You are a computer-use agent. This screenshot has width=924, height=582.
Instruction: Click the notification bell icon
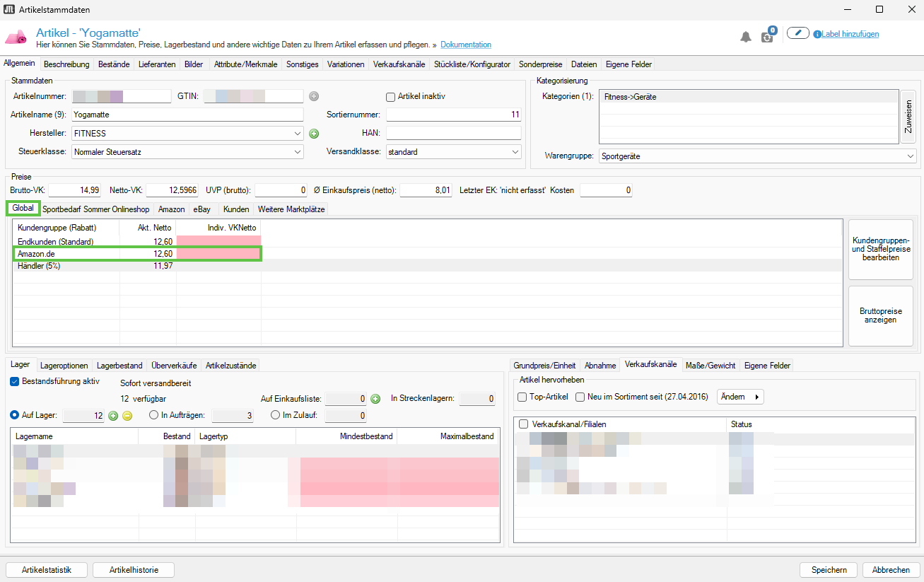tap(746, 37)
